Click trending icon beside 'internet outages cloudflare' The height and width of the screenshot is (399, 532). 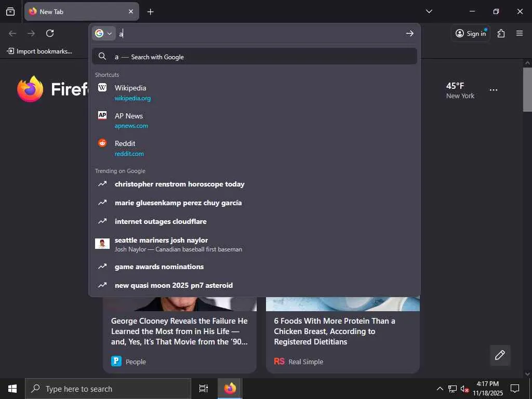[x=102, y=221]
